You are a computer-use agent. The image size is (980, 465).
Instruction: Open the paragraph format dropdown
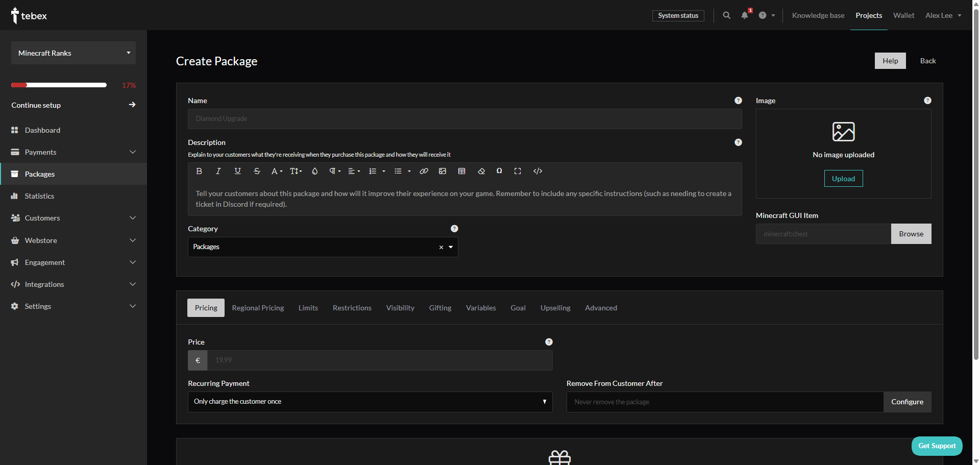click(x=335, y=171)
